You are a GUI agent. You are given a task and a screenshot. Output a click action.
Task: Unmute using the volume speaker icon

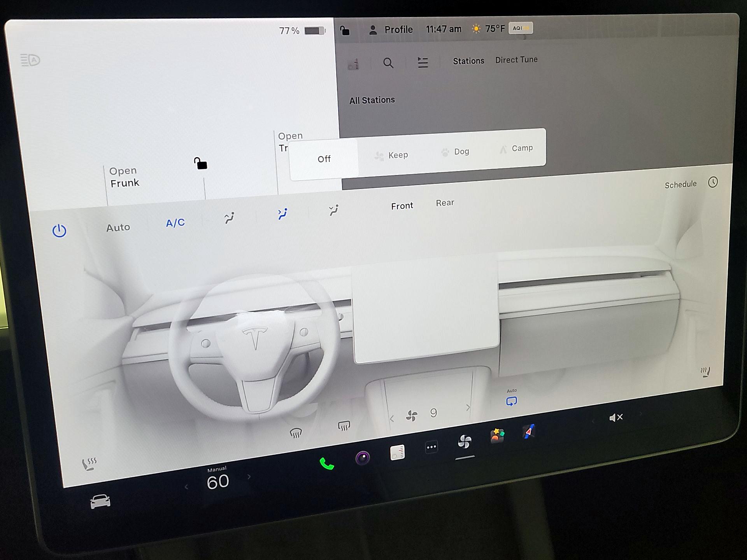point(615,418)
